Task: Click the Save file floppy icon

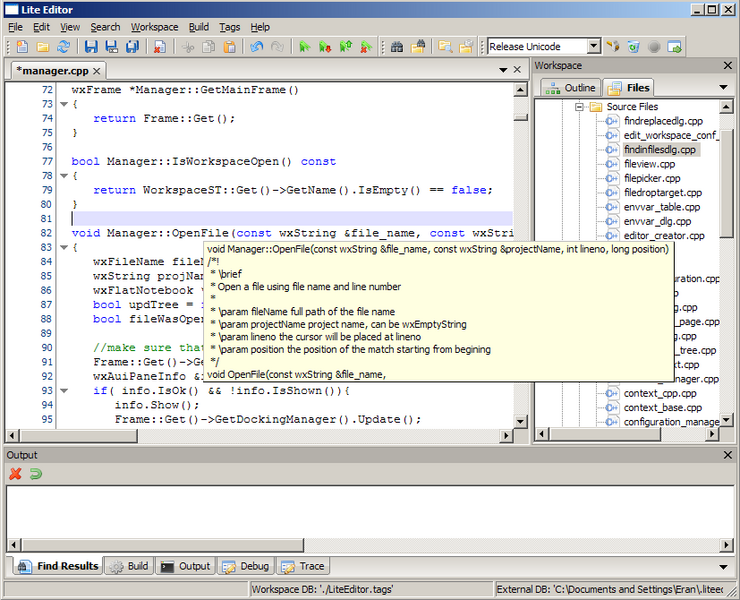Action: pyautogui.click(x=91, y=47)
